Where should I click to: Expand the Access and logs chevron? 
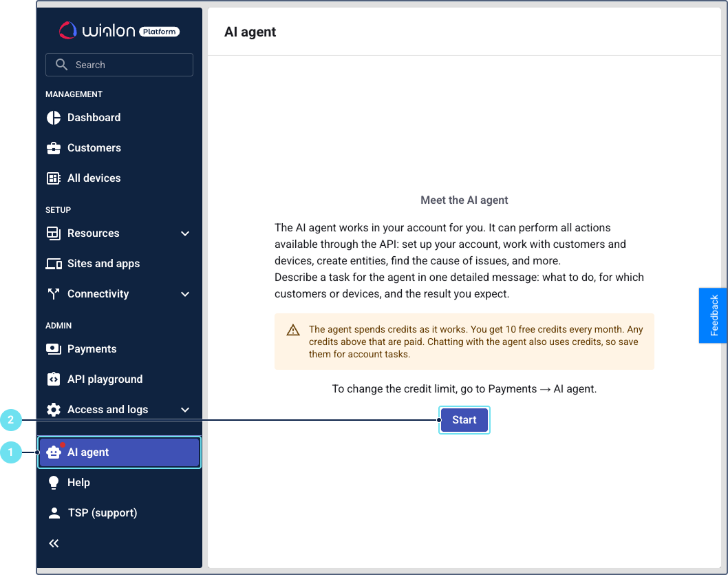(185, 410)
